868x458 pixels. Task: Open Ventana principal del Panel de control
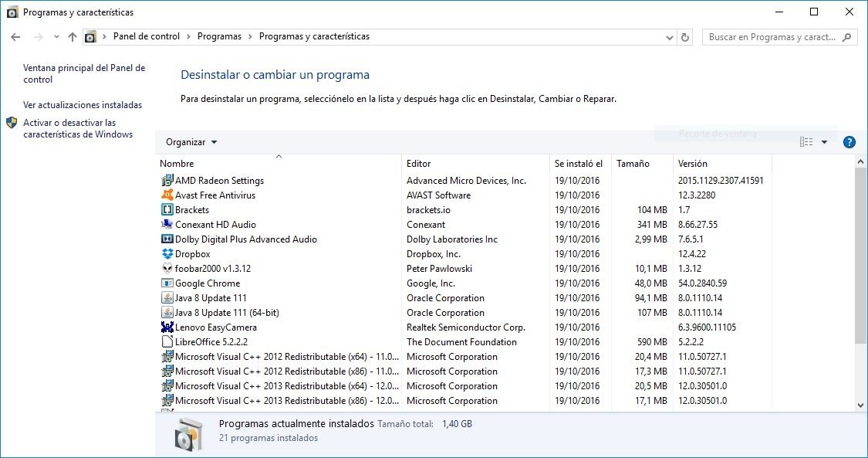click(84, 73)
